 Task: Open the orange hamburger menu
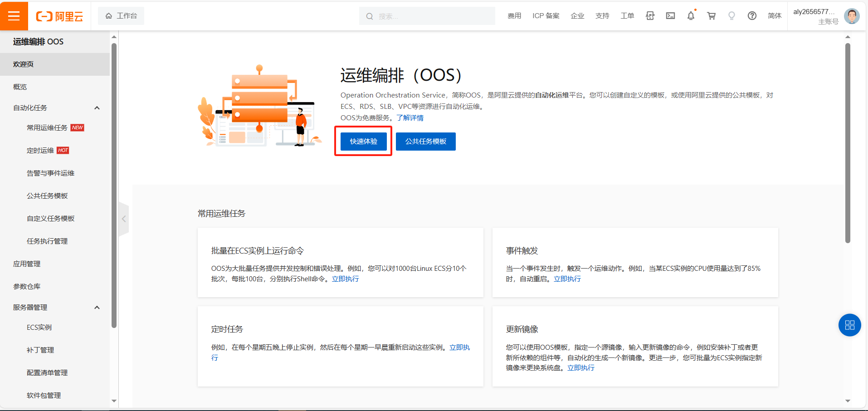pos(14,16)
